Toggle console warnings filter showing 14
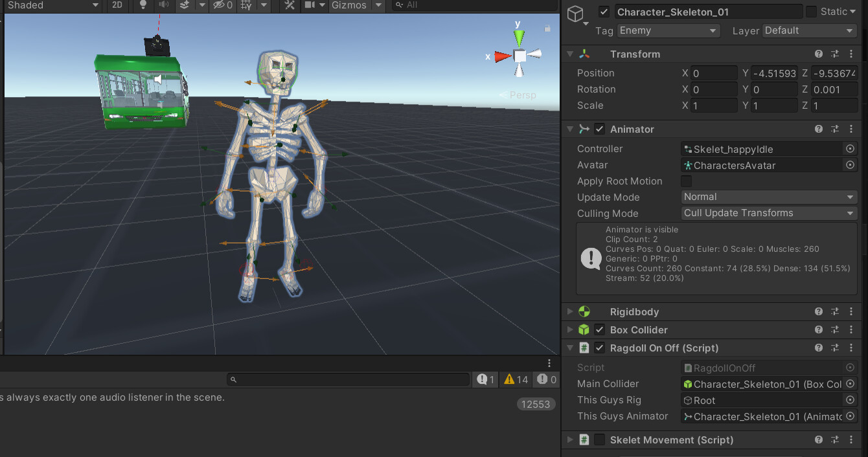The image size is (868, 457). [x=516, y=379]
